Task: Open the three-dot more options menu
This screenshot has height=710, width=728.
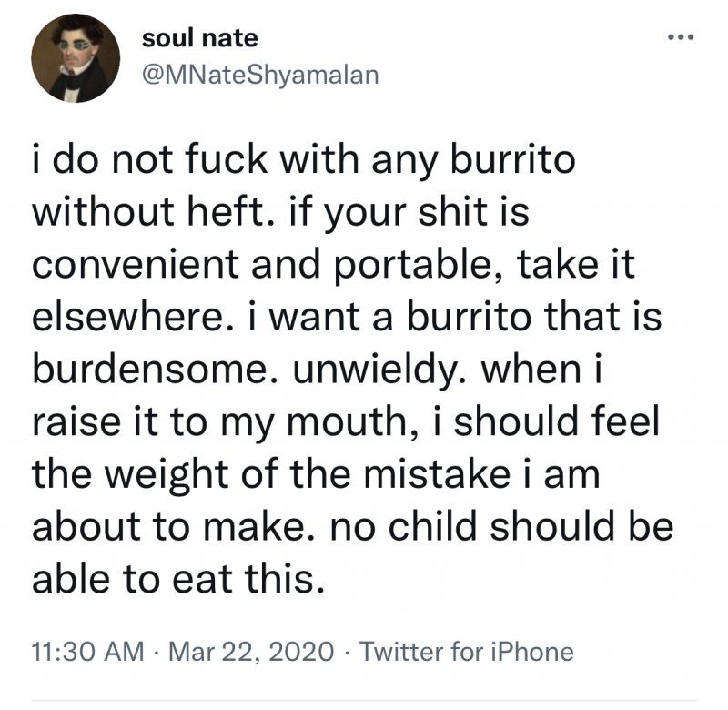Action: 681,38
